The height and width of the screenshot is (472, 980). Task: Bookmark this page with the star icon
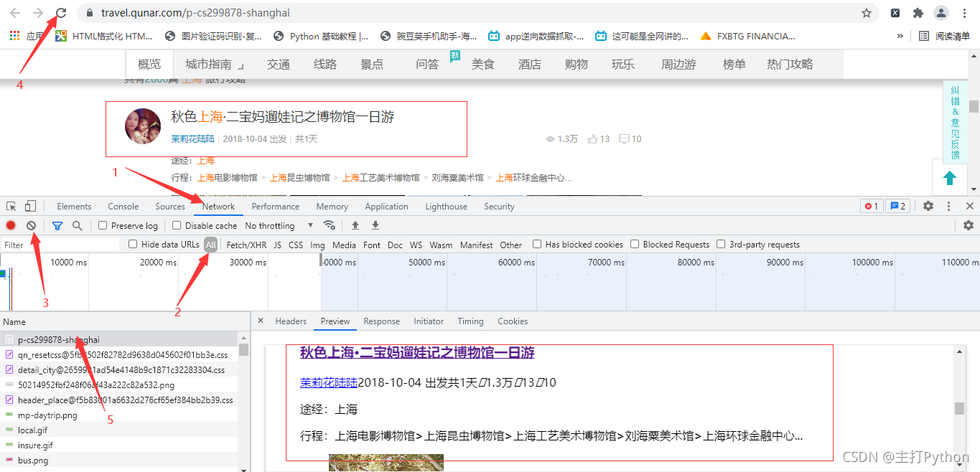tap(867, 13)
